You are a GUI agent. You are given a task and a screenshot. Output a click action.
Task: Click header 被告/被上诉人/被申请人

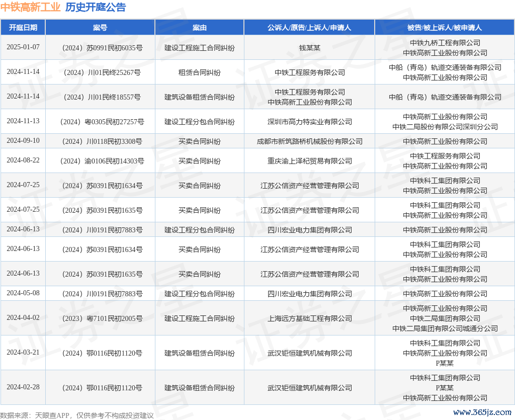click(x=445, y=28)
